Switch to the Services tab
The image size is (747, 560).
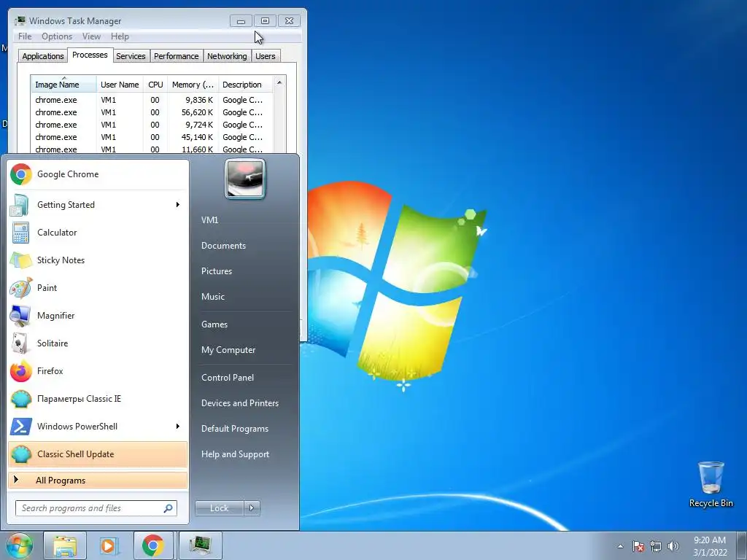coord(131,56)
